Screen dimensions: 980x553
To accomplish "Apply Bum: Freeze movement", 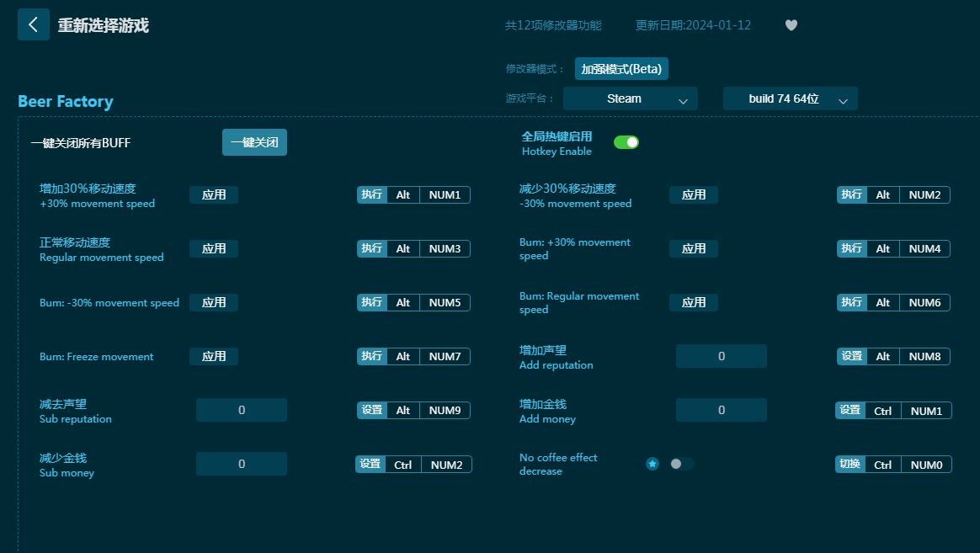I will click(x=214, y=356).
